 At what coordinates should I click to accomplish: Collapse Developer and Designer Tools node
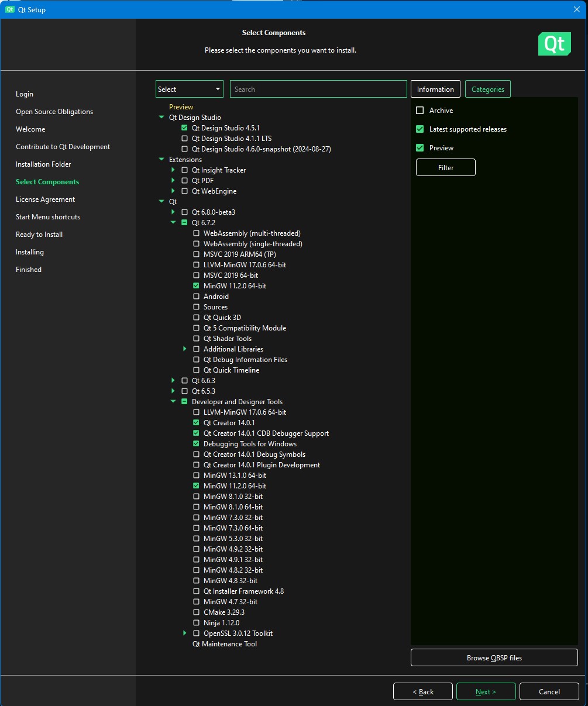coord(173,402)
